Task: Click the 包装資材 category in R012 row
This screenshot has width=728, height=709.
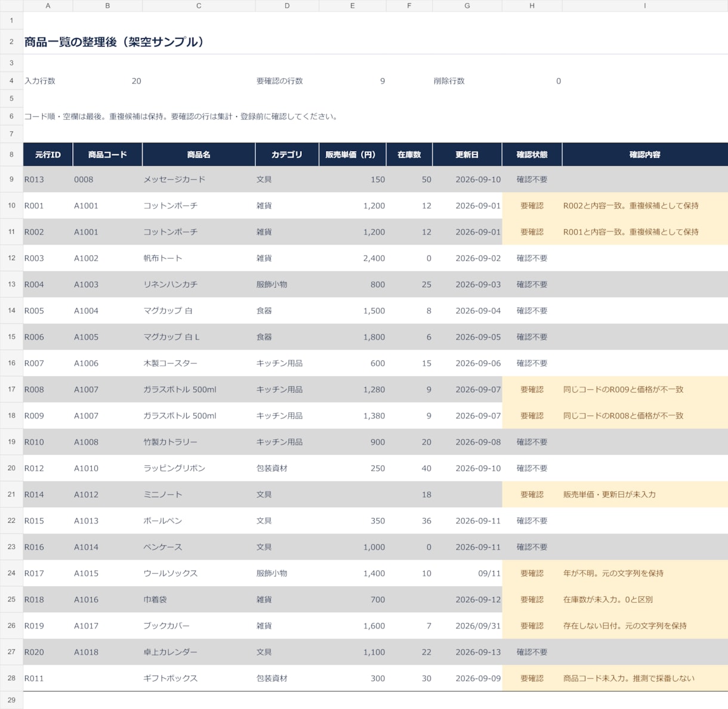Action: coord(272,468)
